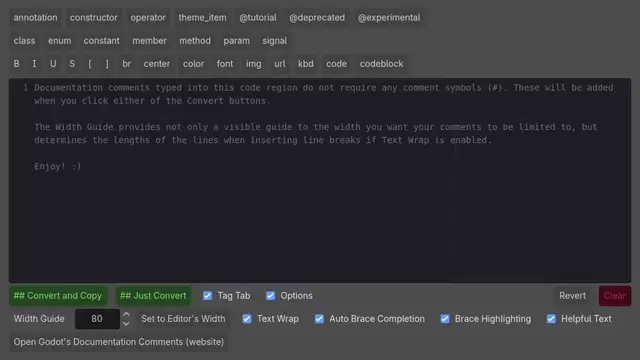Clear the editor with the red button
Viewport: 640px width, 360px height.
tap(615, 296)
